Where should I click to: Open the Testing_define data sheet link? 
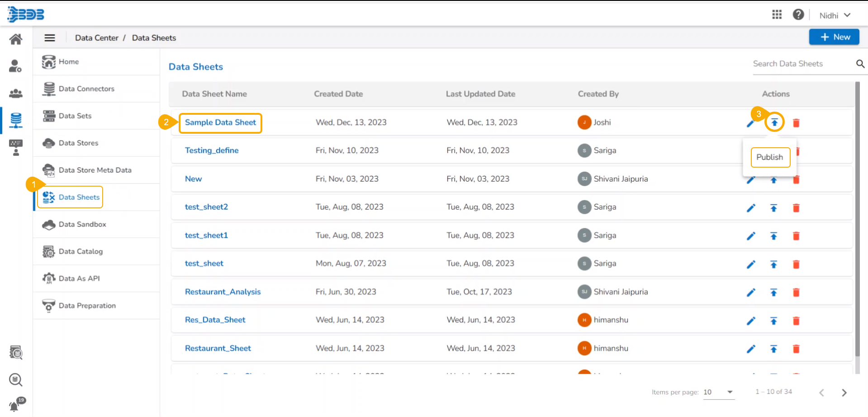tap(212, 150)
